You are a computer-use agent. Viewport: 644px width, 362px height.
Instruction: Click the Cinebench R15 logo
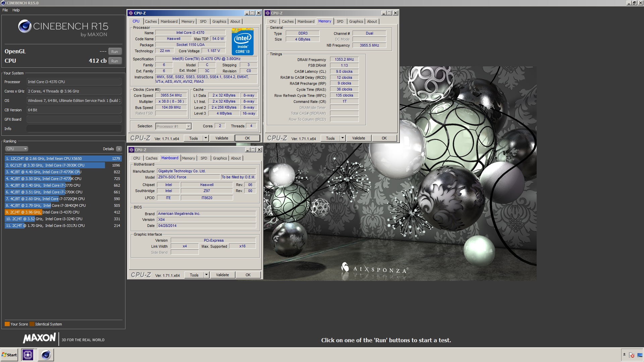pyautogui.click(x=63, y=27)
